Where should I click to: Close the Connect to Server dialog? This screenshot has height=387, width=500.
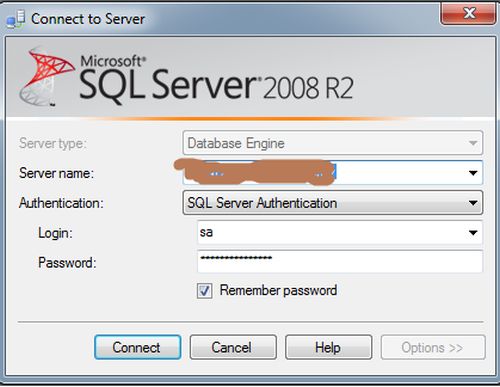[468, 13]
